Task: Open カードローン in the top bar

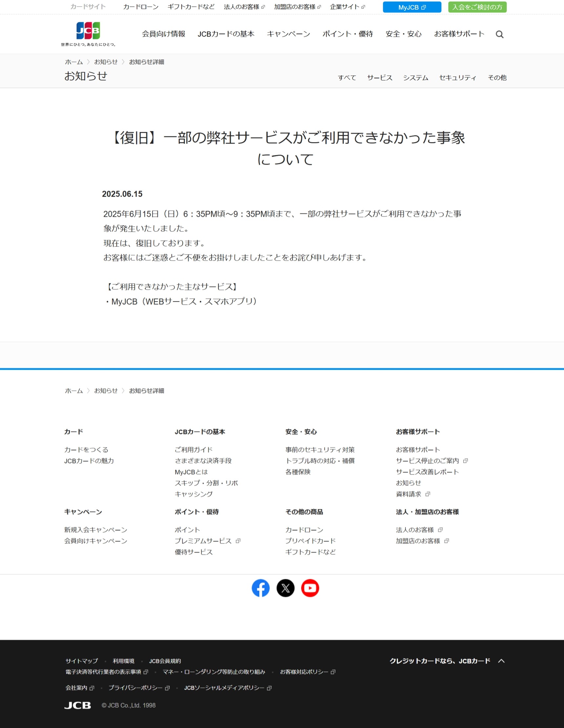Action: (140, 7)
